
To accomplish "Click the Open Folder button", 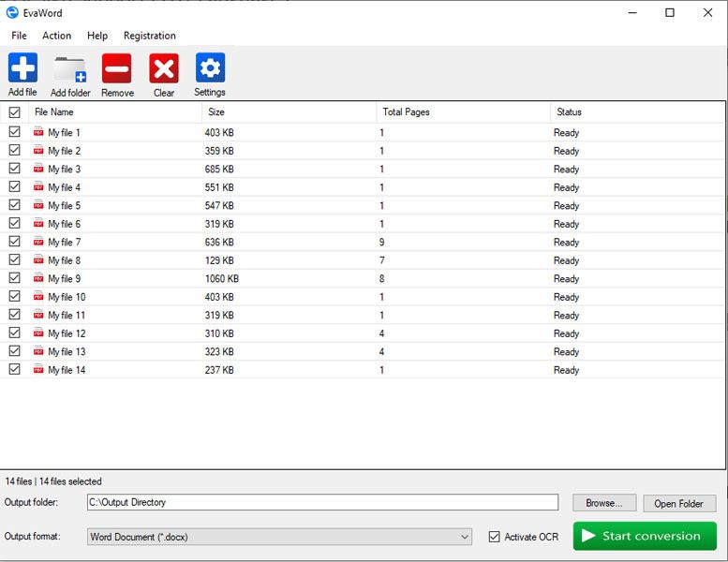I will [x=679, y=503].
